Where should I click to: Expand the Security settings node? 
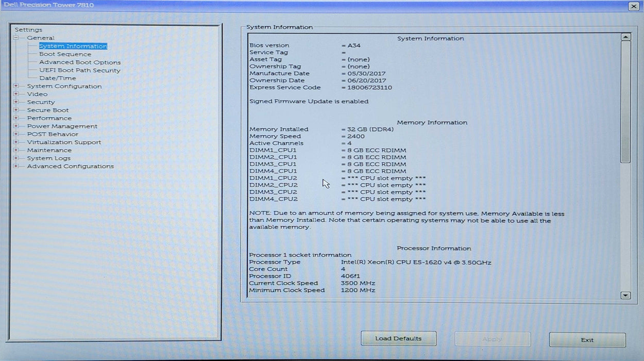[16, 102]
